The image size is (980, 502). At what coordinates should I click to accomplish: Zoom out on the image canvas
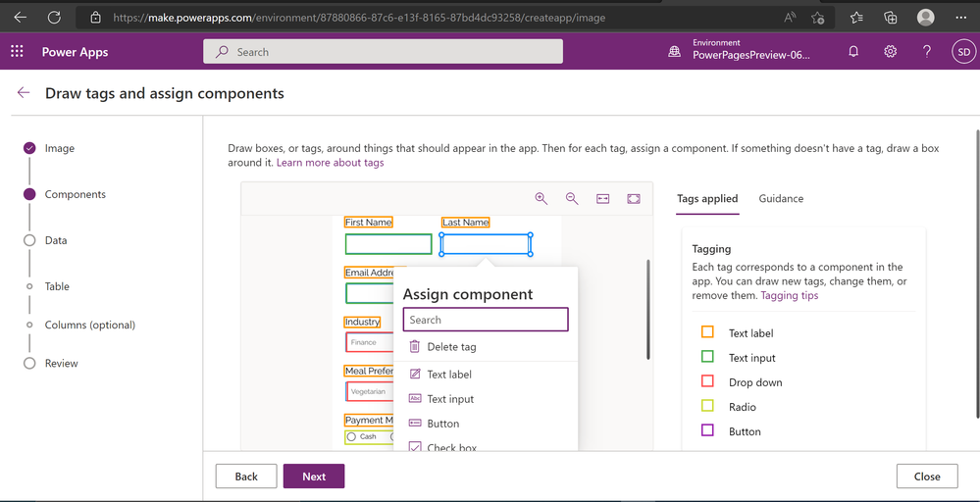coord(572,199)
